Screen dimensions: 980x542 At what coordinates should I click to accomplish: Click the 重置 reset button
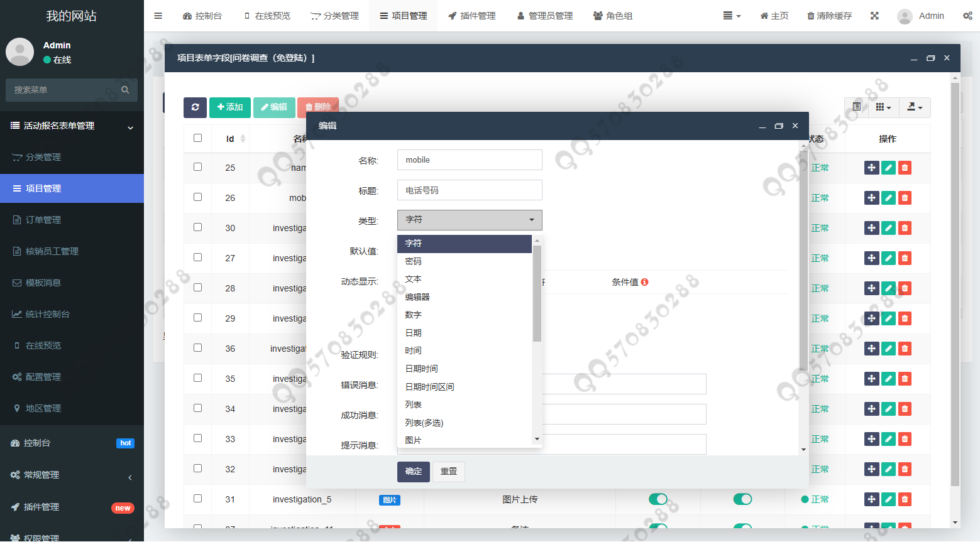pos(449,472)
